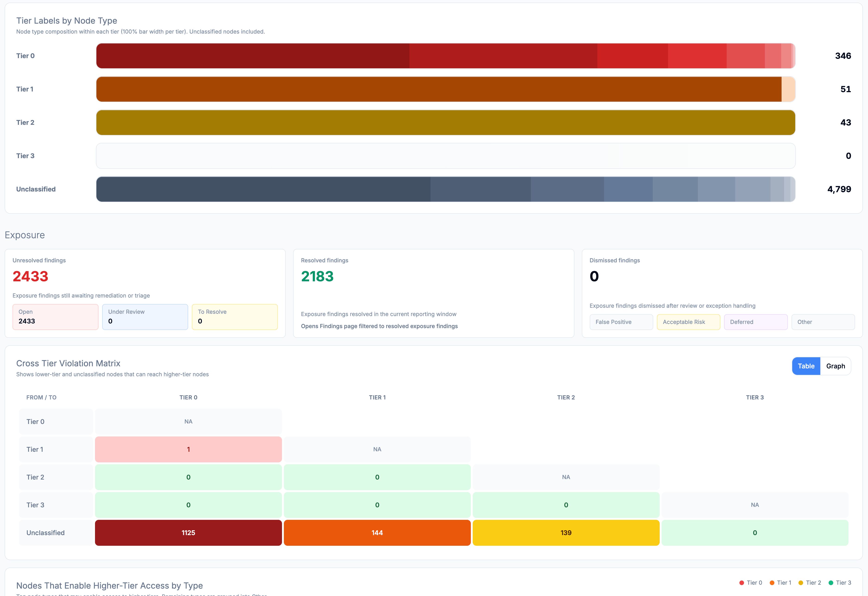Open the To Resolve findings card
This screenshot has width=868, height=596.
point(235,317)
